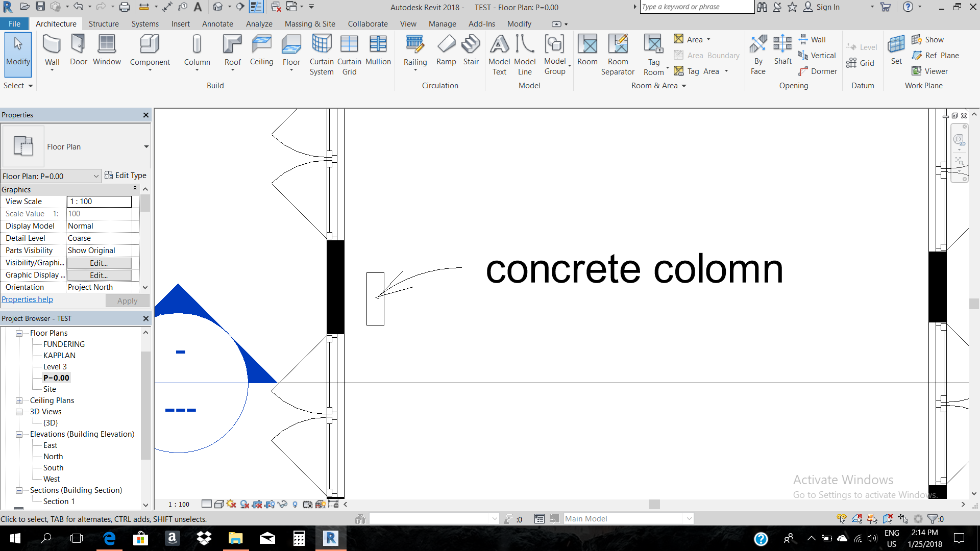Screen dimensions: 980x551
Task: Toggle Sun Path off/on in view bar
Action: pos(231,504)
